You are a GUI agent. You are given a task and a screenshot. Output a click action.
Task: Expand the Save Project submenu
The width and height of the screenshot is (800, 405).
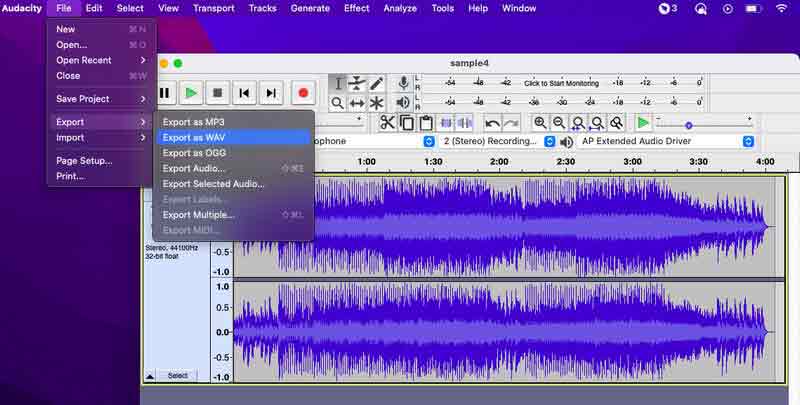(x=101, y=99)
